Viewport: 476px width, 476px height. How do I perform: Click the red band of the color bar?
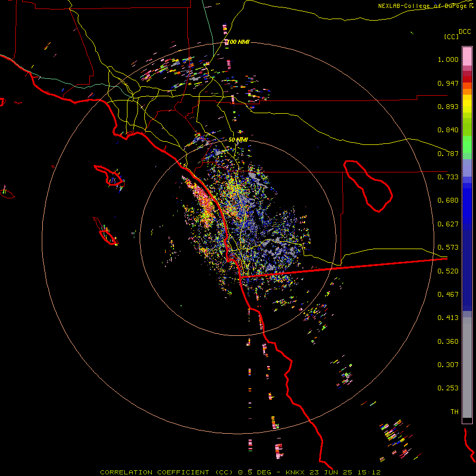pos(467,79)
